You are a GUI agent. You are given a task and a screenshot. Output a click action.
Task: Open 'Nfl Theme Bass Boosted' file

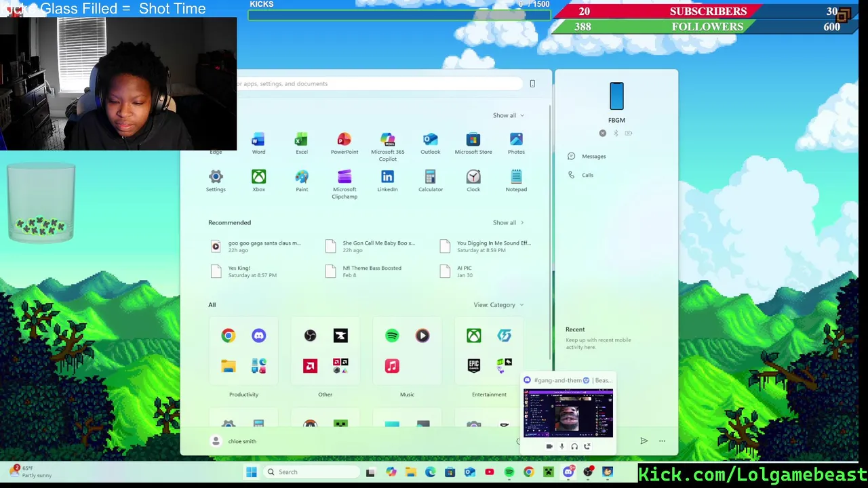point(363,271)
